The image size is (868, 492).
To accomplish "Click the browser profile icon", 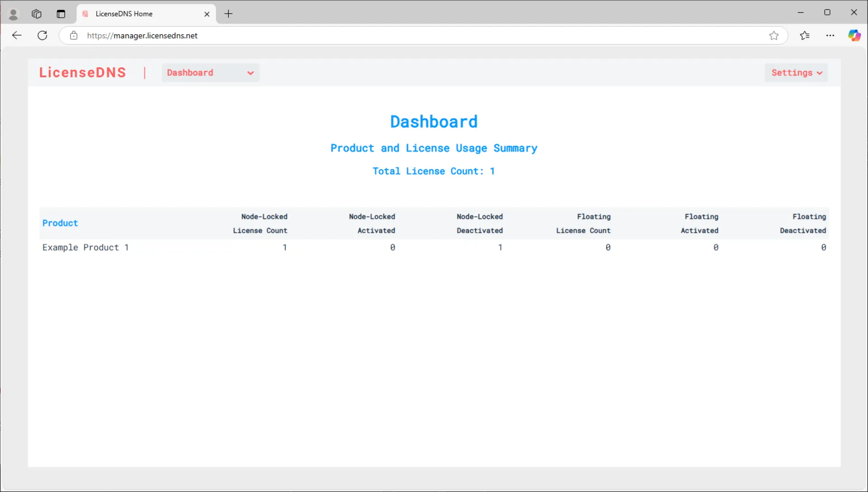I will [14, 14].
